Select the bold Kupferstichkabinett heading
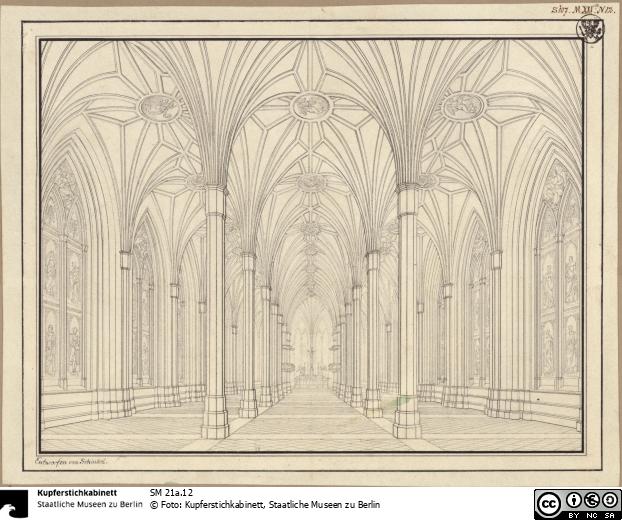Viewport: 622px width, 530px height. click(77, 493)
